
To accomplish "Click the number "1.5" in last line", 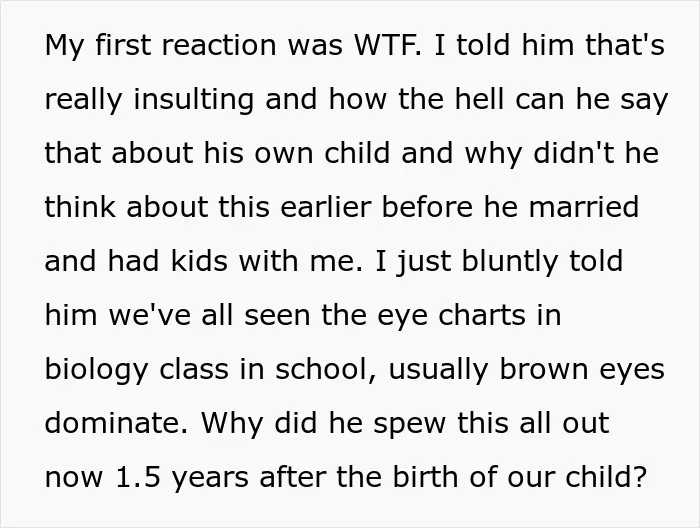I will [138, 477].
